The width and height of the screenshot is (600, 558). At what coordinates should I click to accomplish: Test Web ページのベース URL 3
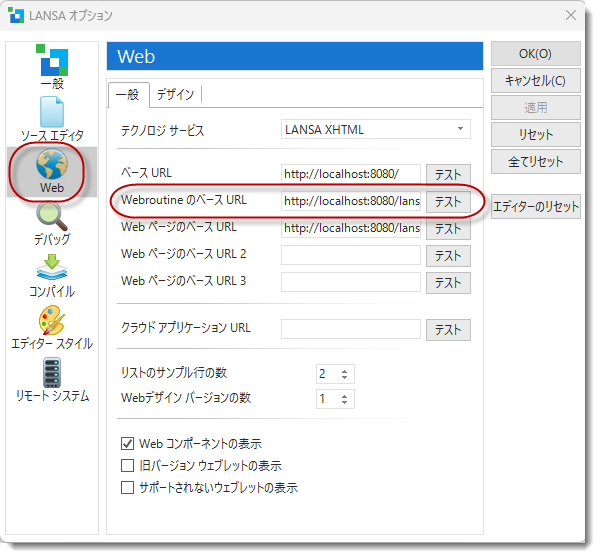click(x=448, y=283)
